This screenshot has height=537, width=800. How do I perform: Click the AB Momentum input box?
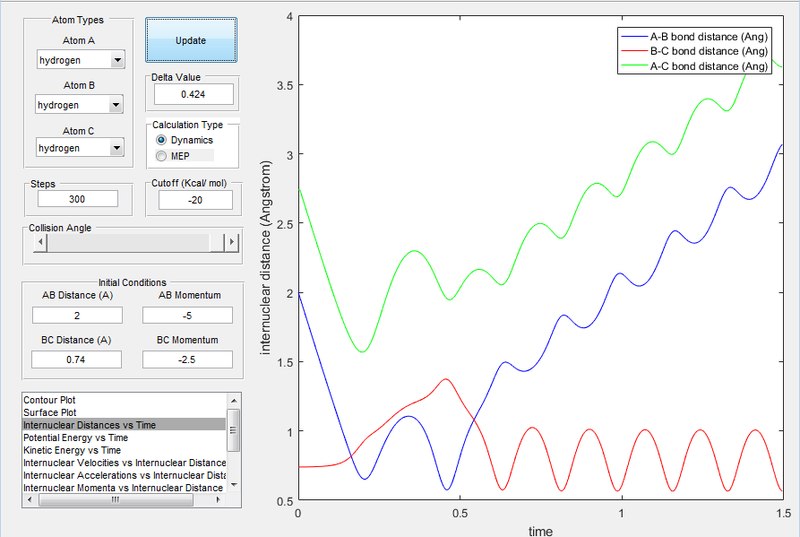[x=187, y=315]
